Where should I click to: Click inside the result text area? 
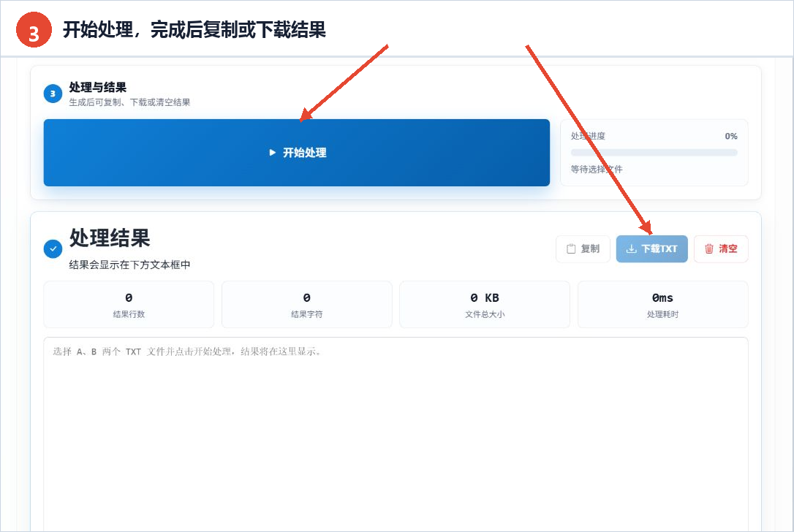pyautogui.click(x=396, y=434)
